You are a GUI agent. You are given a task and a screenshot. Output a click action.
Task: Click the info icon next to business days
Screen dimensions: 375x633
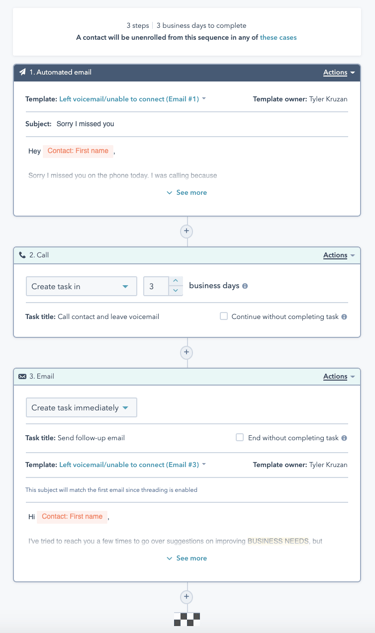245,286
